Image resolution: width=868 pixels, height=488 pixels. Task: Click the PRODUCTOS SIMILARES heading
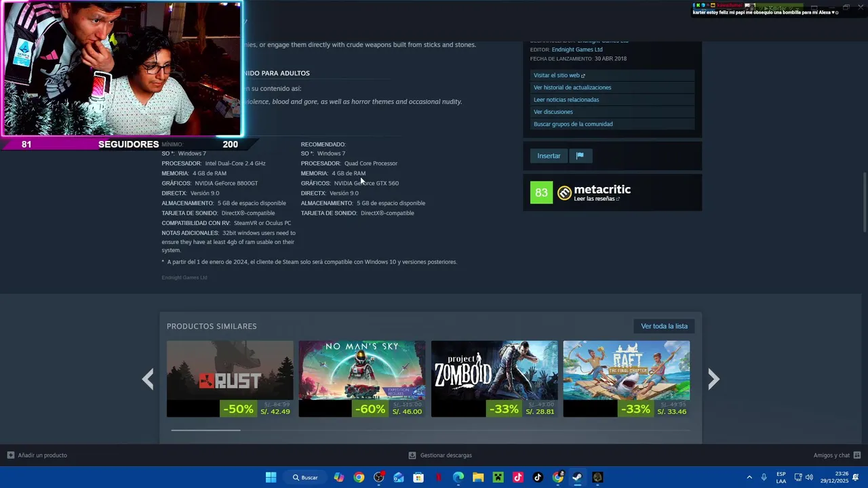click(x=212, y=326)
